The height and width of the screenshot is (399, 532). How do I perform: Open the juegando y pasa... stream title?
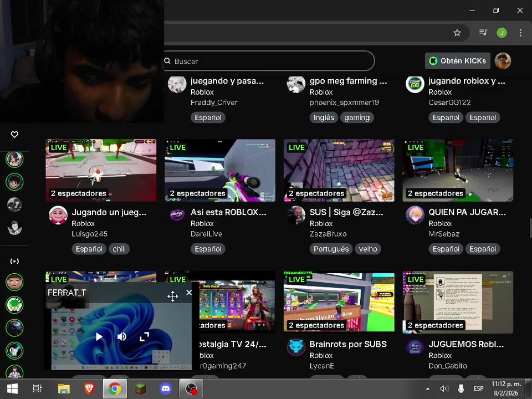click(x=227, y=81)
